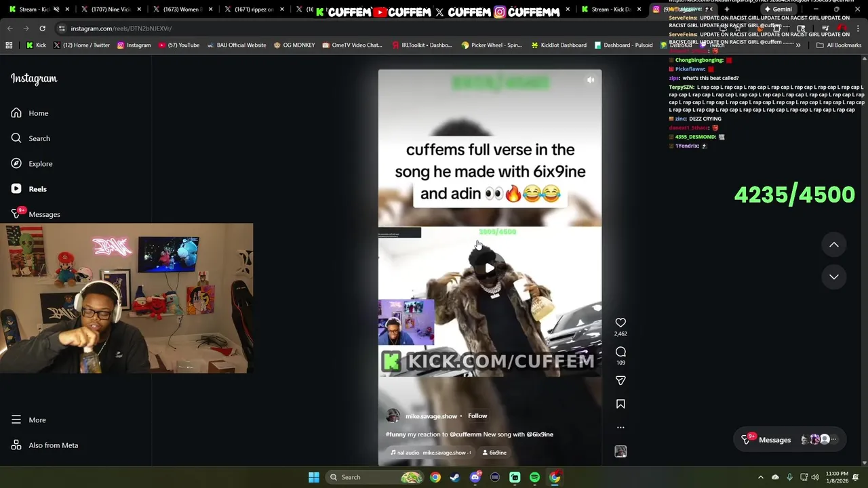Open Discord from the taskbar

click(x=475, y=477)
